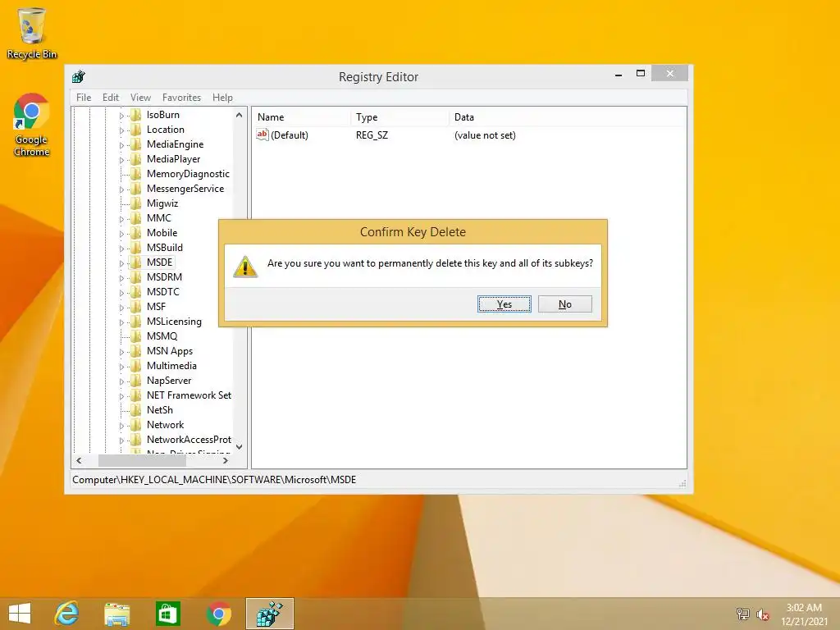Open Google Chrome desktop shortcut

[x=32, y=125]
